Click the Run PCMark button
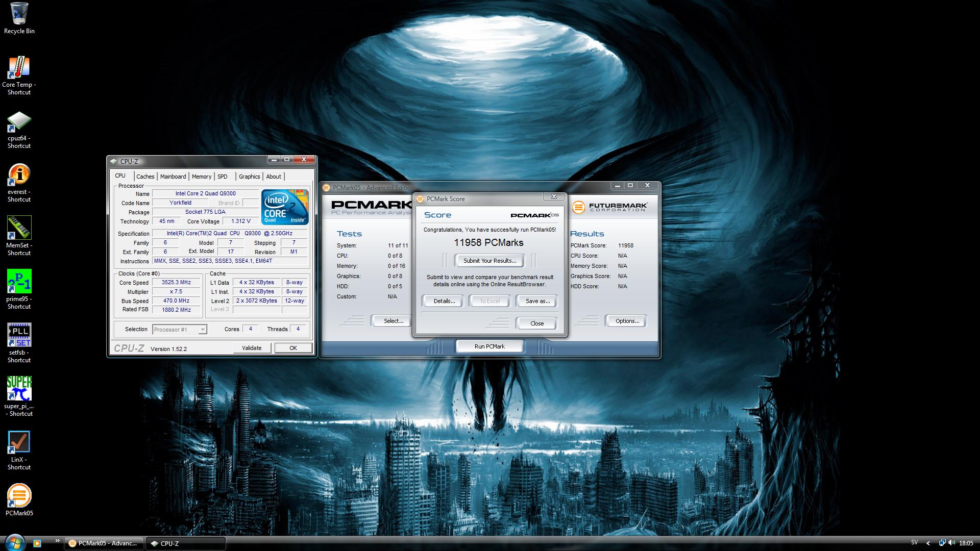This screenshot has height=551, width=980. pos(489,346)
